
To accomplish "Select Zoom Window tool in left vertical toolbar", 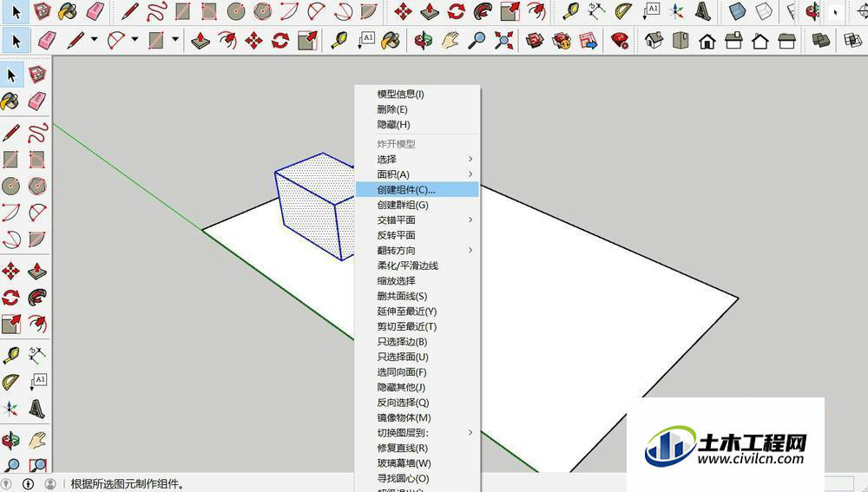I will 37,465.
